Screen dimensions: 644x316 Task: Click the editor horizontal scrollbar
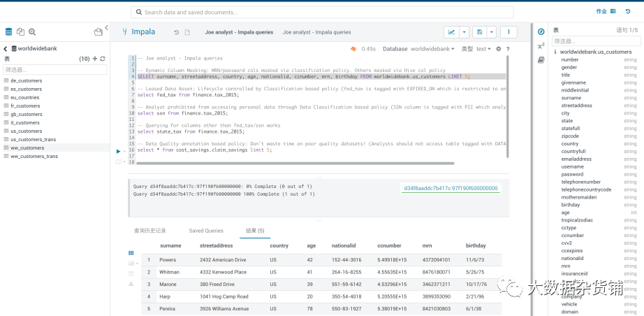295,164
